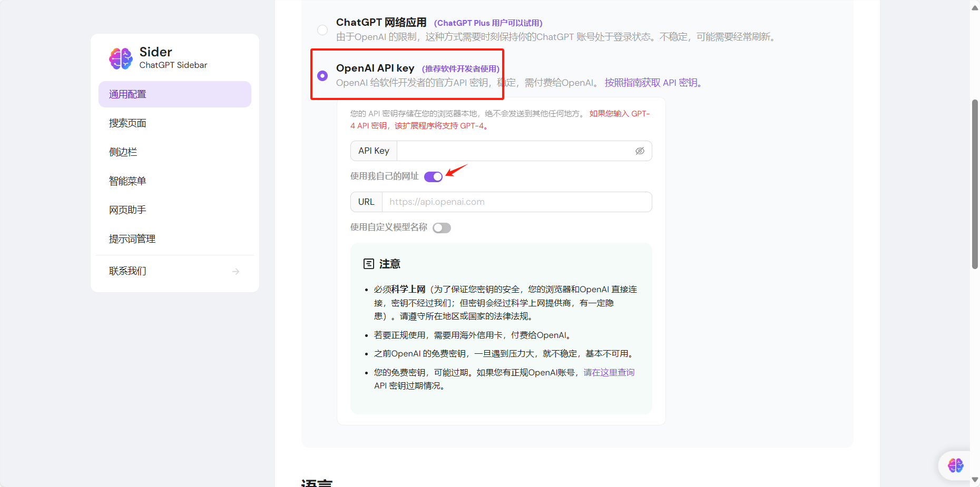This screenshot has height=487, width=980.
Task: Open the 侧边栏 settings section
Action: click(175, 152)
